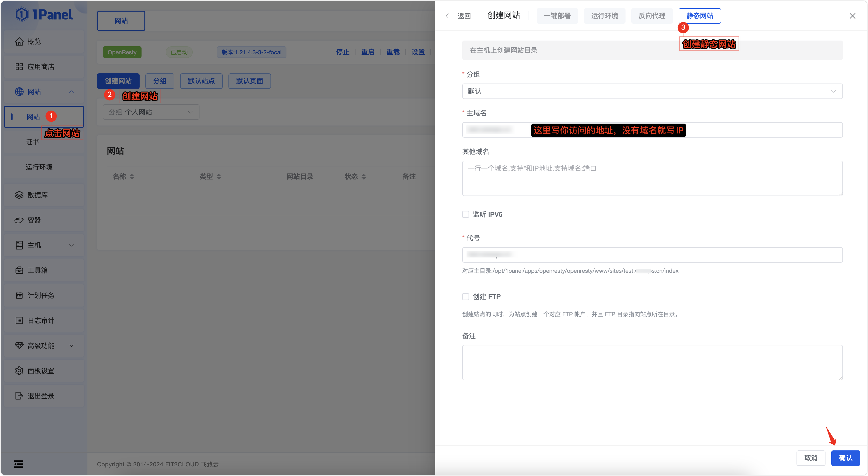Click the 容器 docker whale icon
This screenshot has width=868, height=476.
click(x=19, y=220)
